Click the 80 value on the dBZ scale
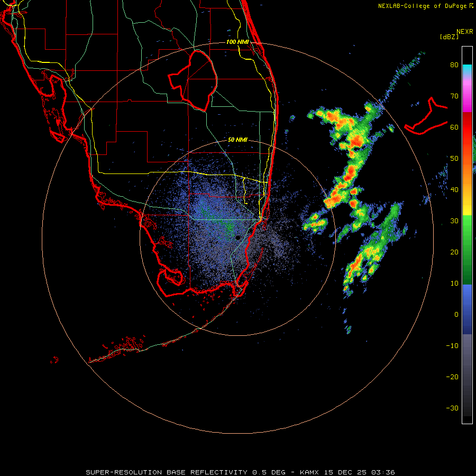The image size is (476, 476). [454, 65]
